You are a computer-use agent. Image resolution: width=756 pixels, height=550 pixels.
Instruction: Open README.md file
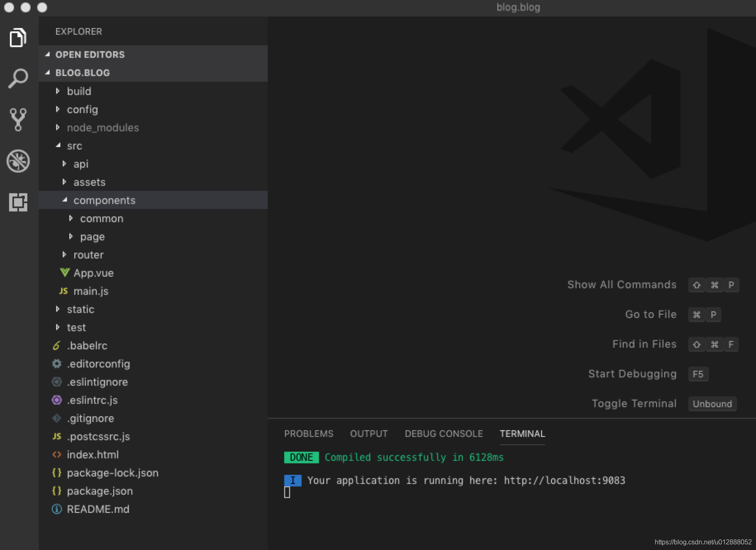153,509
